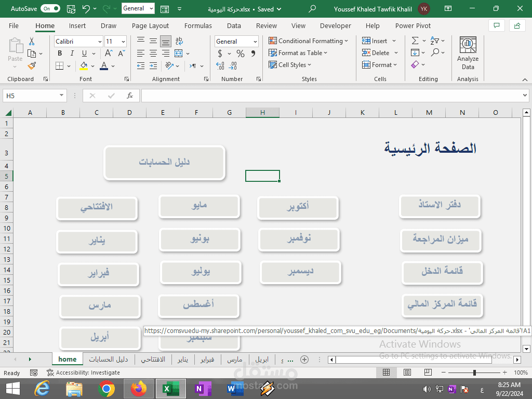Viewport: 532px width, 399px height.
Task: Open the Name Box dropdown arrow
Action: click(x=61, y=96)
